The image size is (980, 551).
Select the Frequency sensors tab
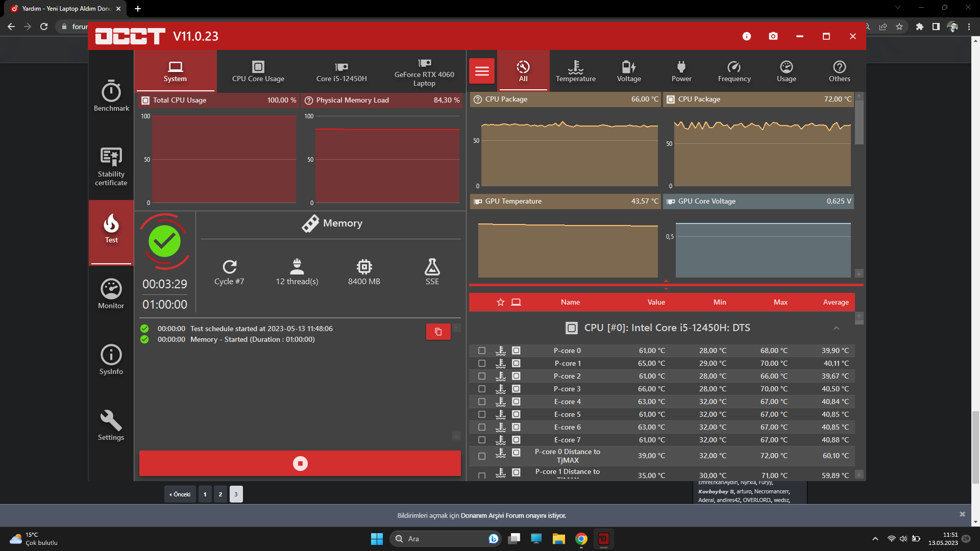[734, 71]
